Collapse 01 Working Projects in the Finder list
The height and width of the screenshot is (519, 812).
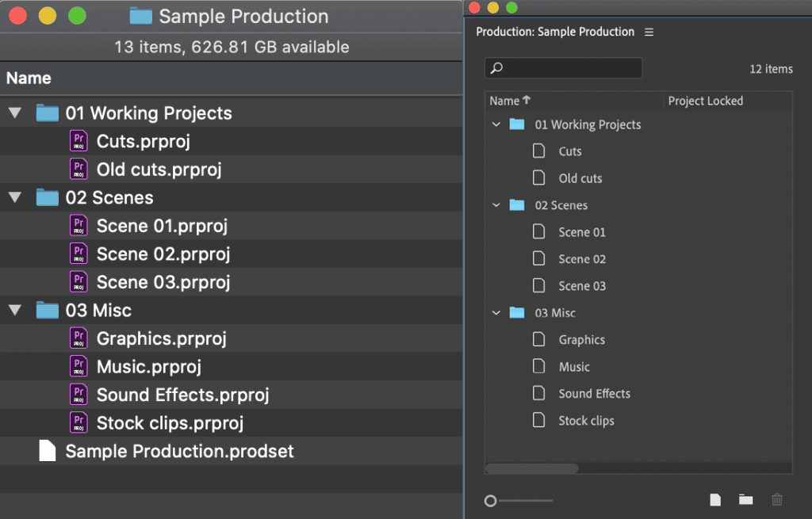tap(14, 112)
